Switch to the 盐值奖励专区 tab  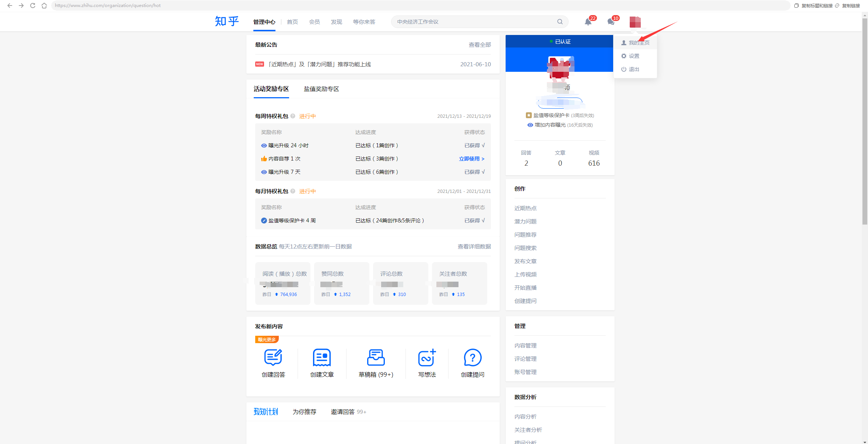click(x=321, y=89)
